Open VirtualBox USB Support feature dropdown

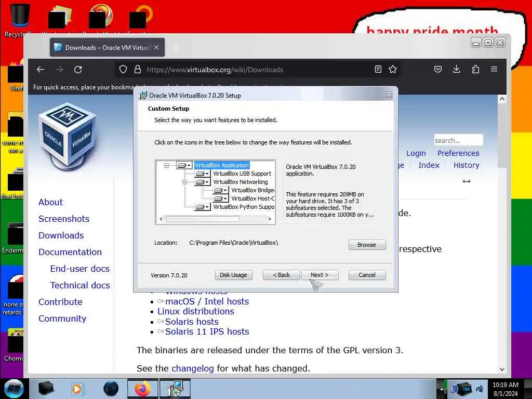pos(202,174)
